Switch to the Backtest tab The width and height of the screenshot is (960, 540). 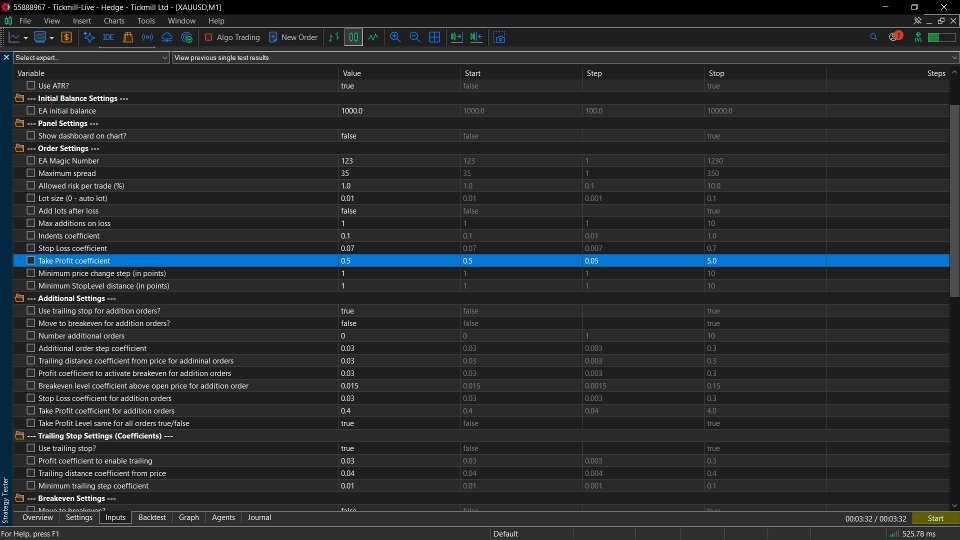click(152, 517)
